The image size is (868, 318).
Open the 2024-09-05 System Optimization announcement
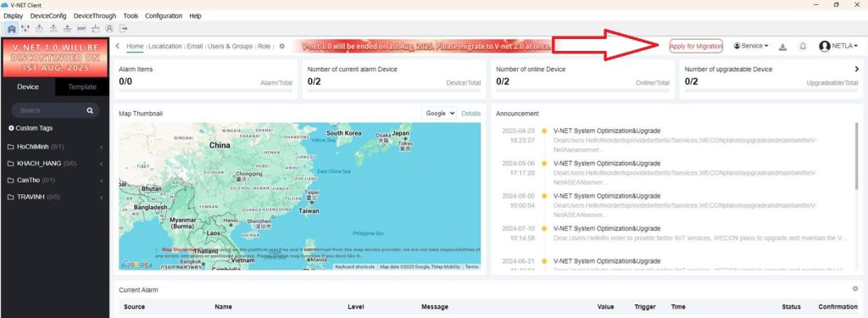point(607,164)
